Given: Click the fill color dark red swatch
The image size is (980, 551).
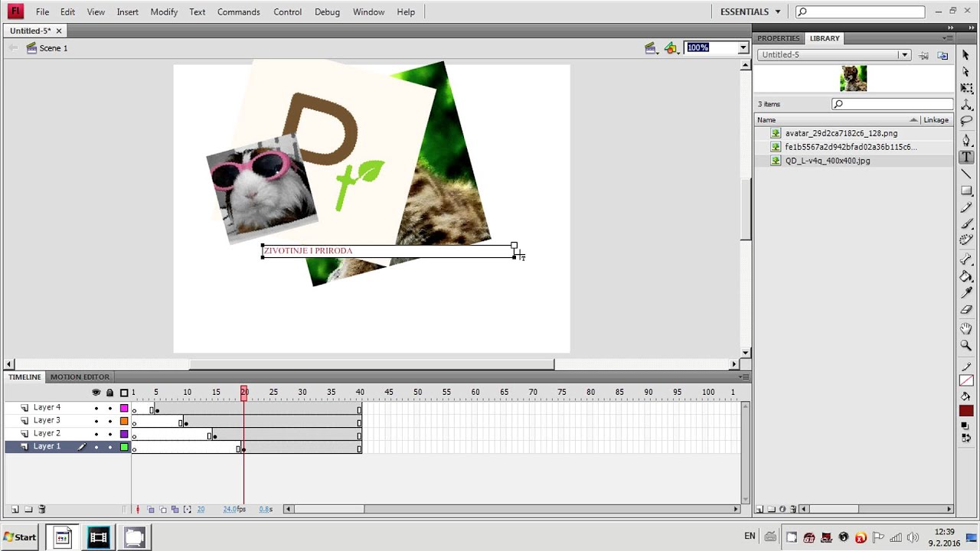Looking at the screenshot, I should click(x=966, y=412).
